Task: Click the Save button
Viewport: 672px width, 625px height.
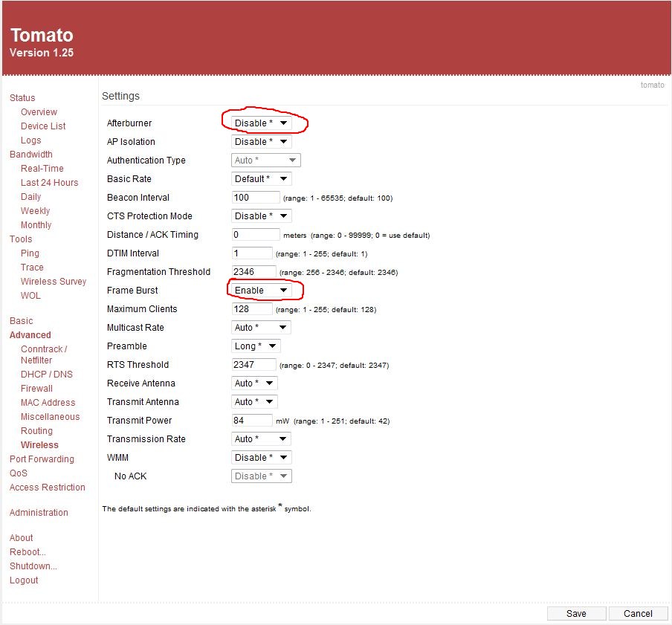Action: [x=576, y=613]
